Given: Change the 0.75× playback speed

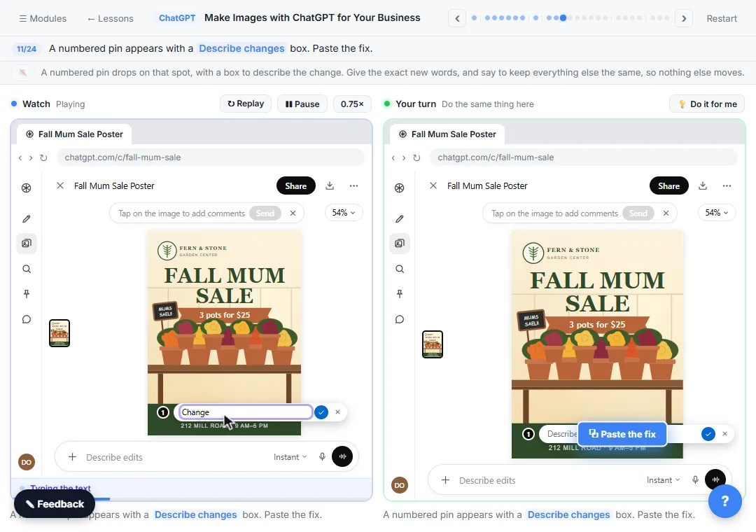Looking at the screenshot, I should (x=352, y=104).
